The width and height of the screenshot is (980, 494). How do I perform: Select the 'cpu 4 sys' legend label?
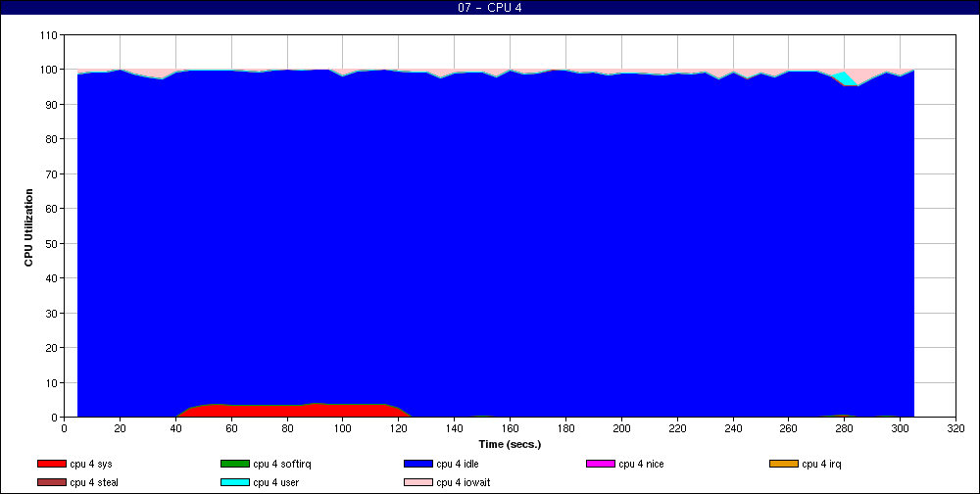(x=91, y=464)
